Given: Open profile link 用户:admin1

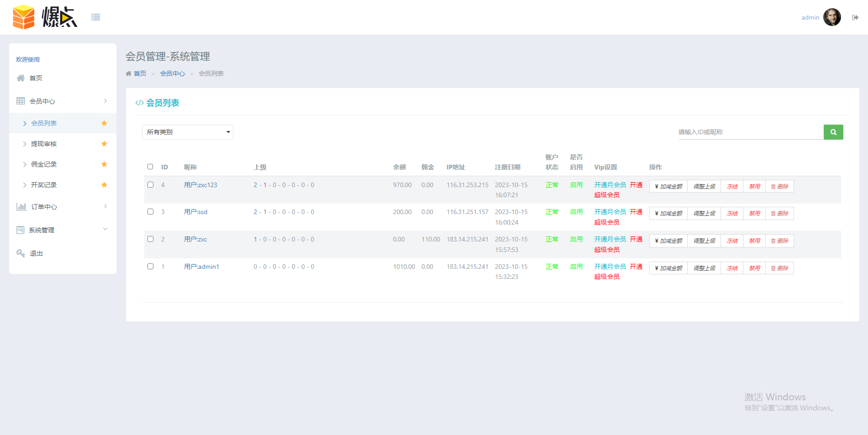Looking at the screenshot, I should click(201, 267).
